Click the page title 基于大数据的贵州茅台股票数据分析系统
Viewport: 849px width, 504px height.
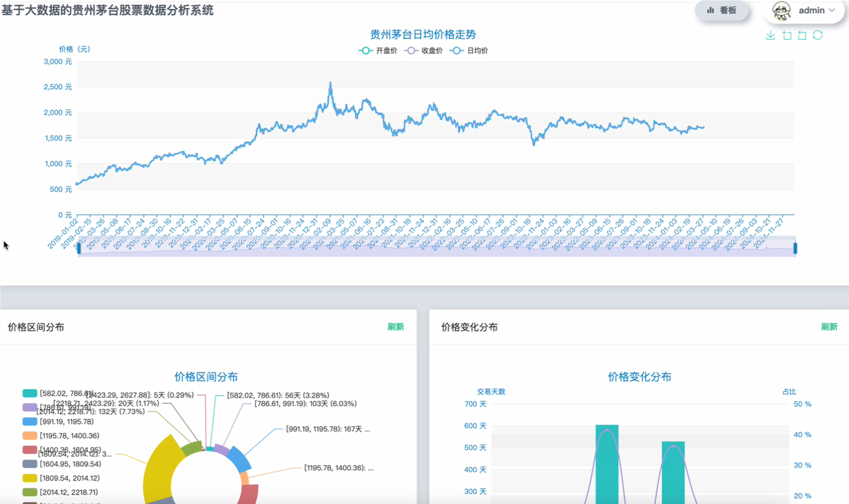click(x=107, y=11)
